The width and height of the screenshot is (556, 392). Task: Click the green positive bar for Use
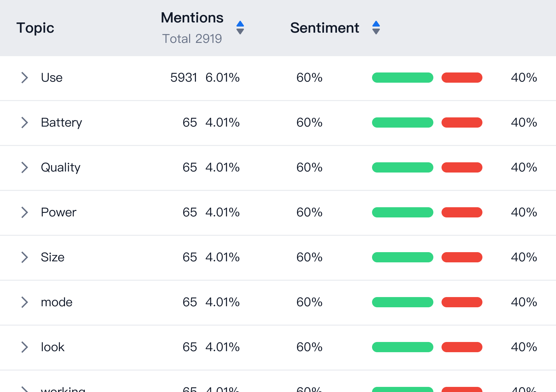click(402, 78)
